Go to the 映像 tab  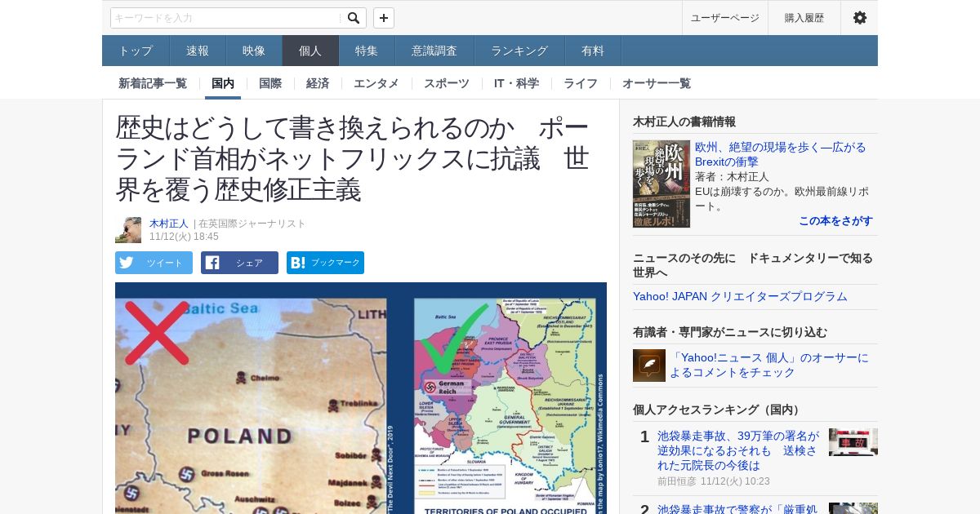(x=254, y=51)
